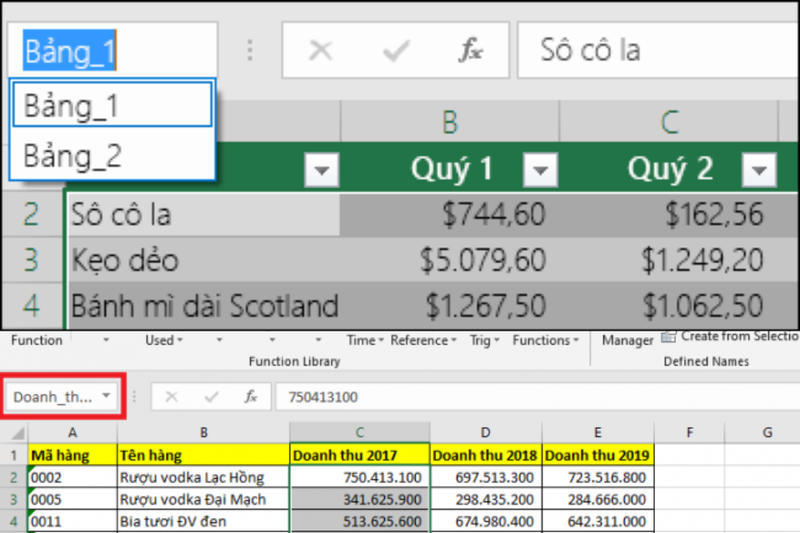Image resolution: width=800 pixels, height=533 pixels.
Task: Click the Doanh_th... name box text
Action: point(53,397)
